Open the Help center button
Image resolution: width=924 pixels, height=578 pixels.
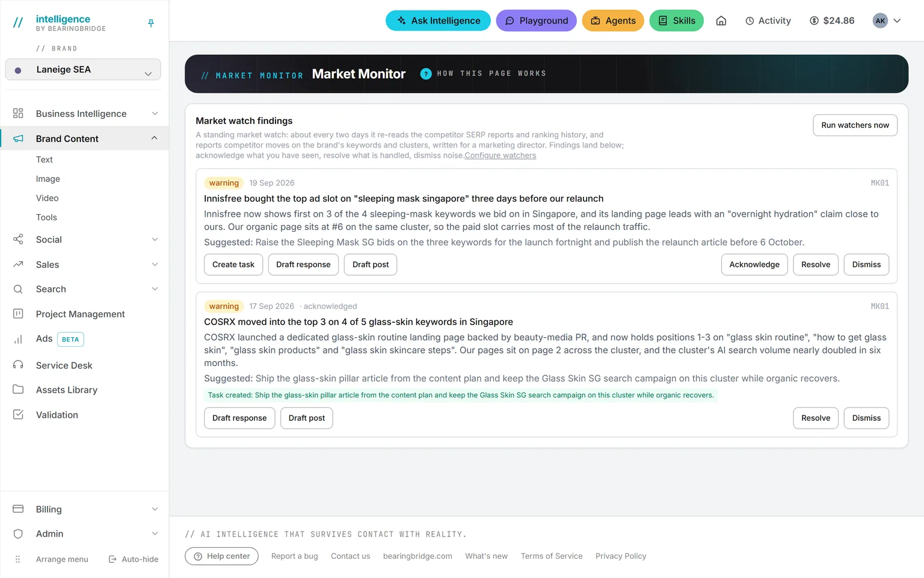tap(222, 556)
